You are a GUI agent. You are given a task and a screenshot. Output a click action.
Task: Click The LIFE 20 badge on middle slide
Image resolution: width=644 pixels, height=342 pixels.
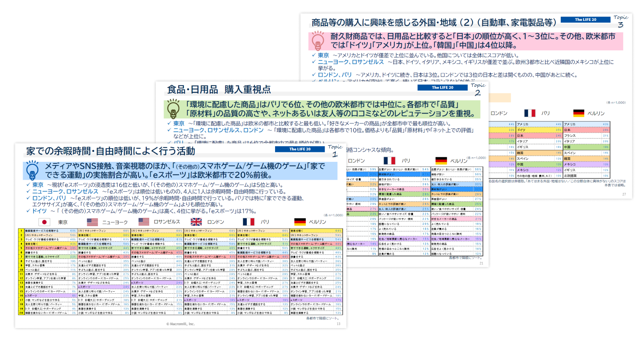click(x=442, y=88)
